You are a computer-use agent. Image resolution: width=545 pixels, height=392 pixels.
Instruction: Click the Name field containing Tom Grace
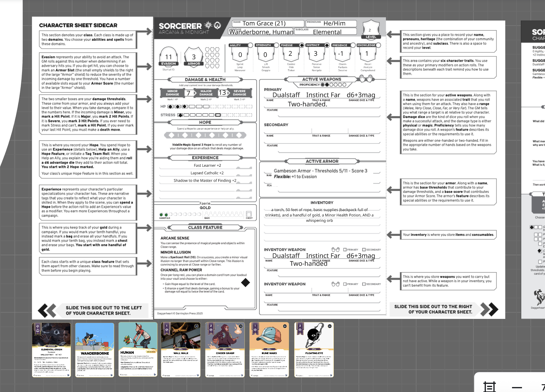268,23
